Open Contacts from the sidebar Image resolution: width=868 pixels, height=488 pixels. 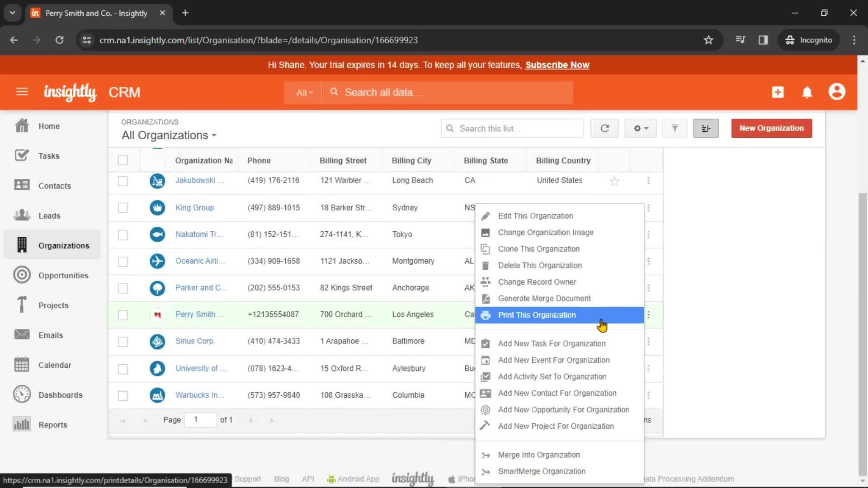click(54, 186)
